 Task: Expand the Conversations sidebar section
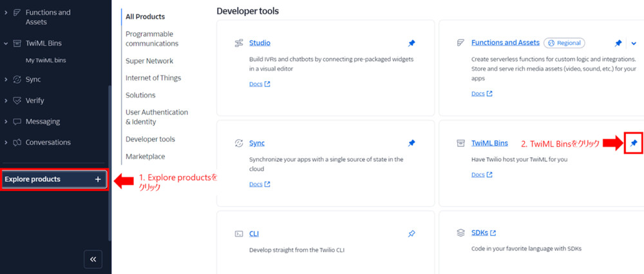pyautogui.click(x=6, y=142)
